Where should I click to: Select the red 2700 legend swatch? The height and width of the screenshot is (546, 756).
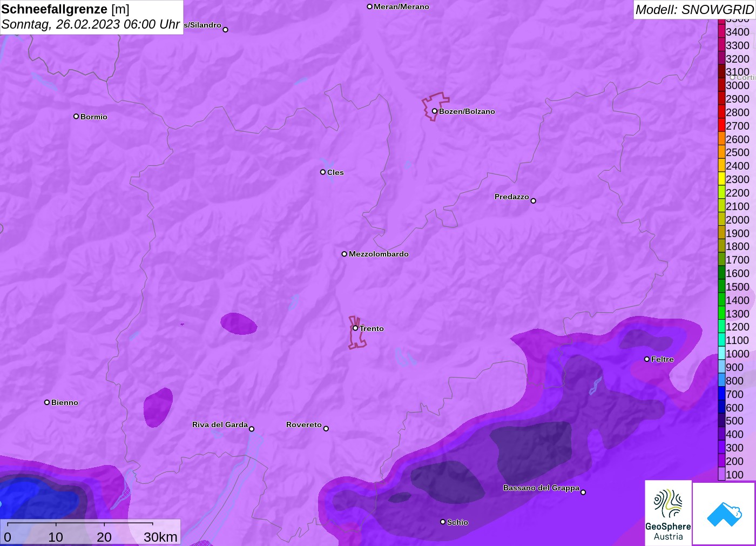721,125
